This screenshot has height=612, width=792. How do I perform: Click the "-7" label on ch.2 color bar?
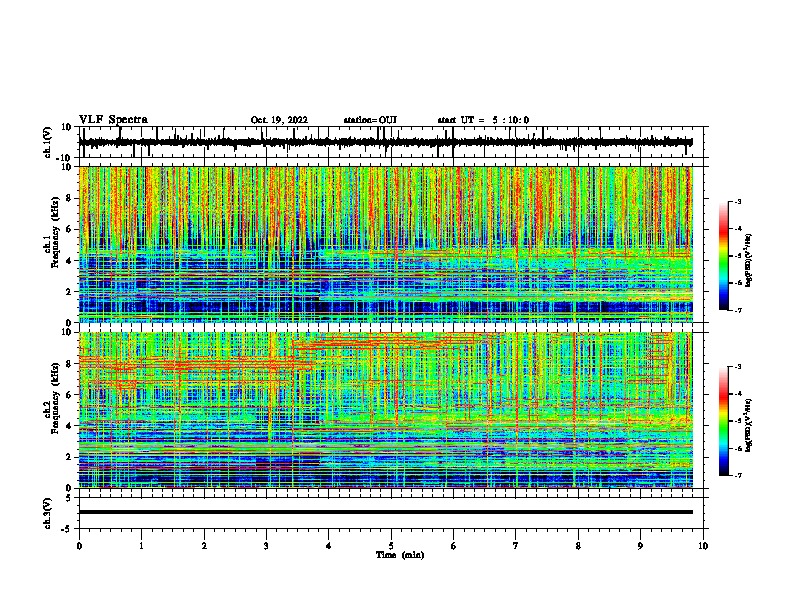(x=737, y=475)
